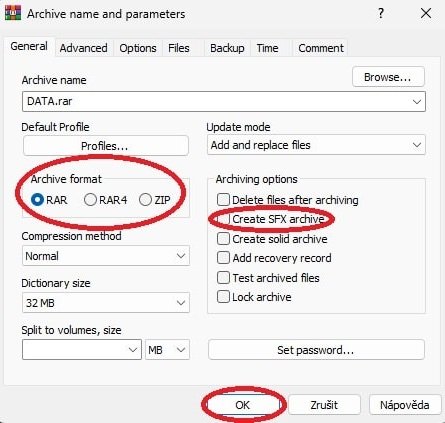Viewport: 445px width, 423px height.
Task: Choose the ZIP archive format
Action: click(145, 200)
